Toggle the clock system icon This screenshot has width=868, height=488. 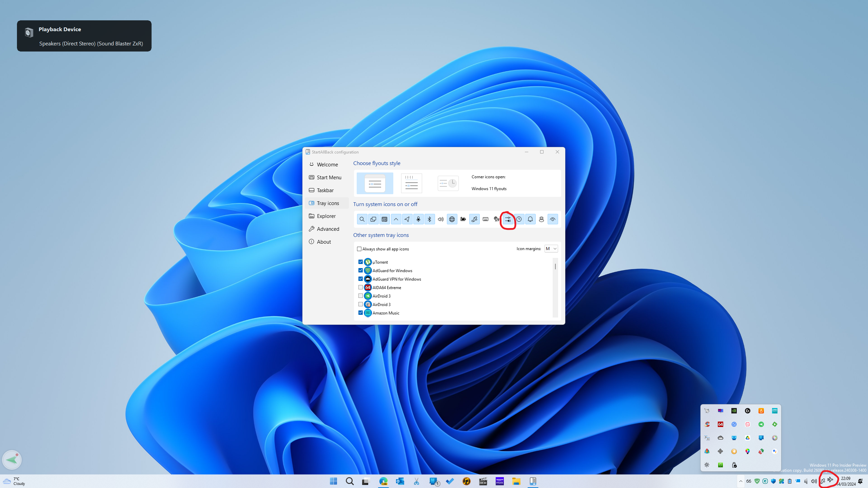point(519,219)
